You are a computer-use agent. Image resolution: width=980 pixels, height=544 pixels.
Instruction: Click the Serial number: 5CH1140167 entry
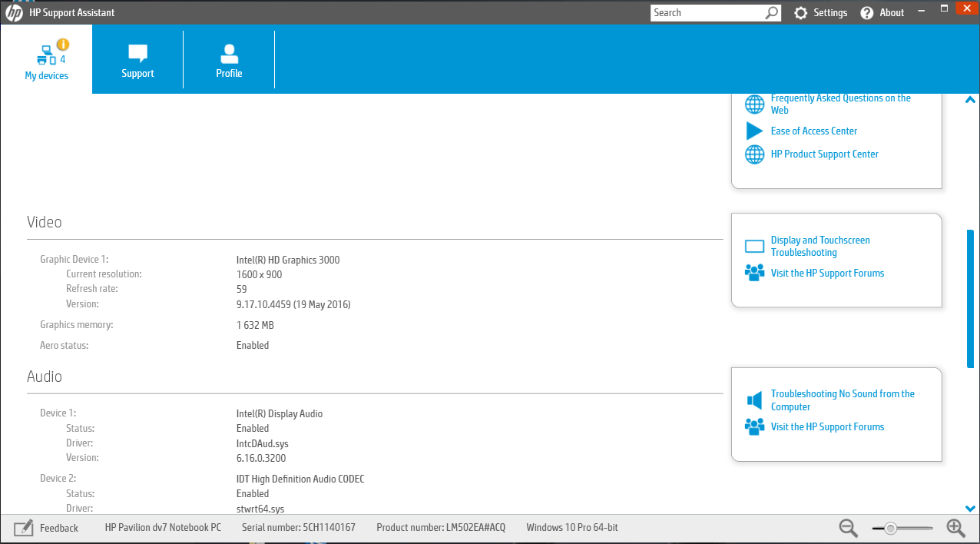click(299, 528)
